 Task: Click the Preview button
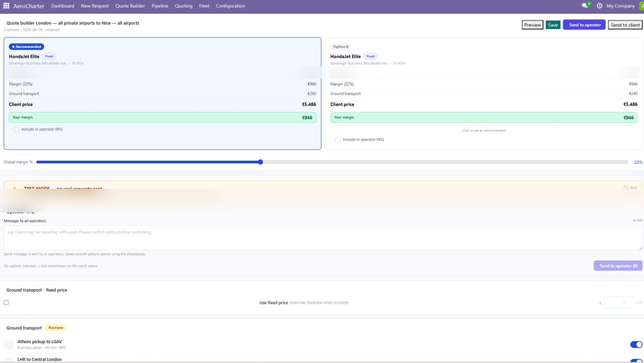click(x=532, y=25)
